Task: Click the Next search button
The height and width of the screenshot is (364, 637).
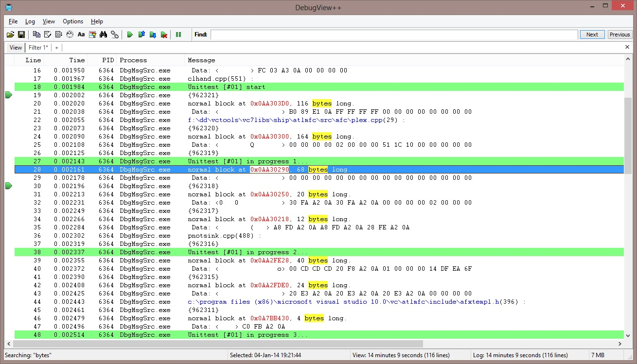Action: pyautogui.click(x=592, y=34)
